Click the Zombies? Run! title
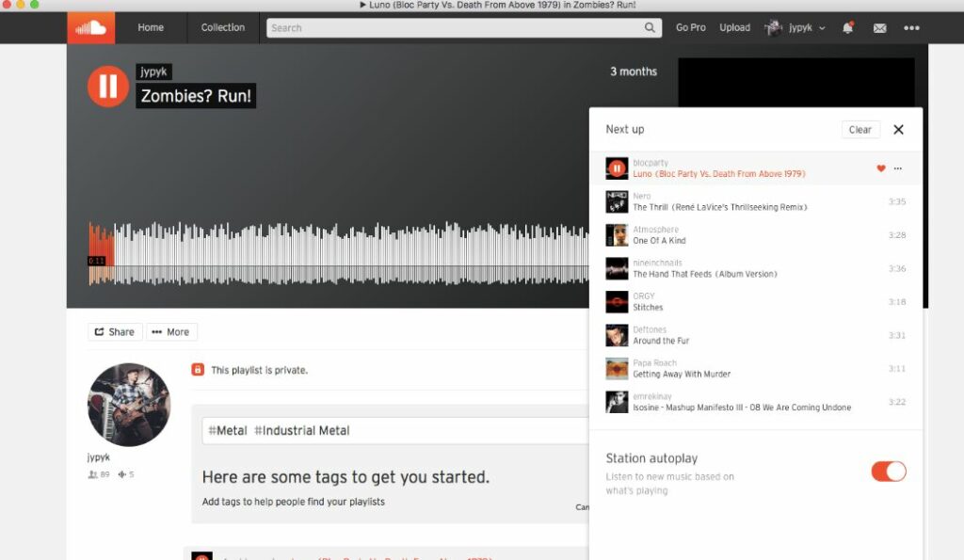Screen dimensions: 964x560 (196, 96)
